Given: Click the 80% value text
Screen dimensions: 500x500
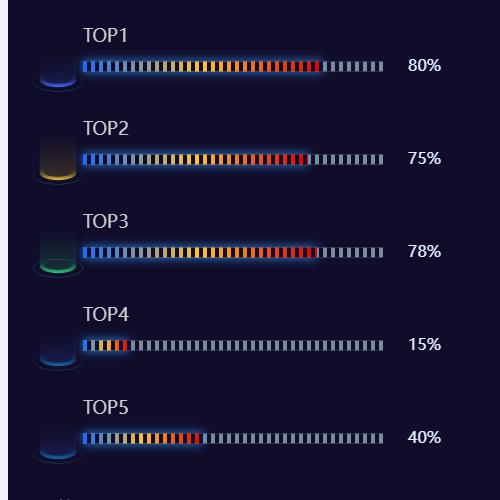Looking at the screenshot, I should coord(424,65).
